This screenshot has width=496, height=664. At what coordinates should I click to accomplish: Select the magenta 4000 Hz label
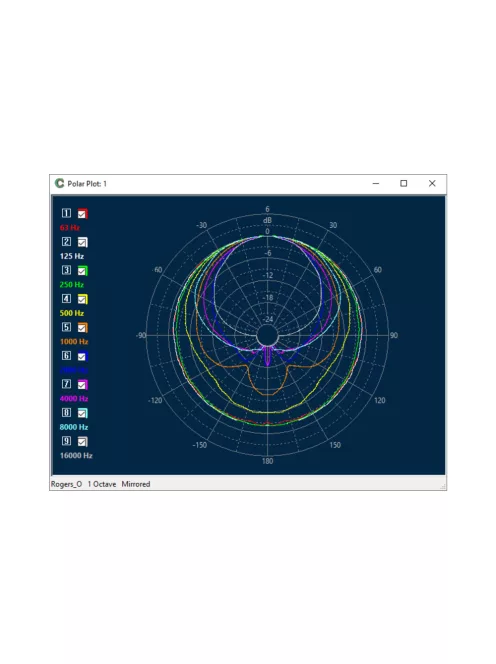coord(74,398)
